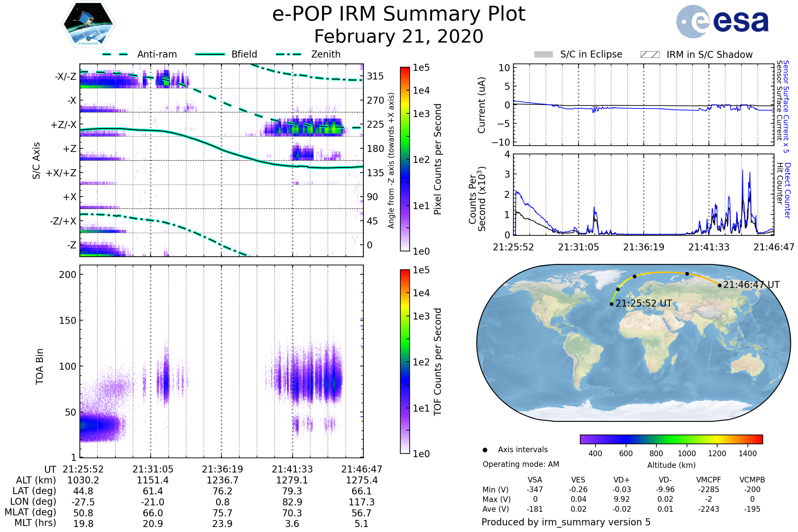Image resolution: width=798 pixels, height=532 pixels.
Task: Click the CASSIOPE mission hexagon logo
Action: 88,24
